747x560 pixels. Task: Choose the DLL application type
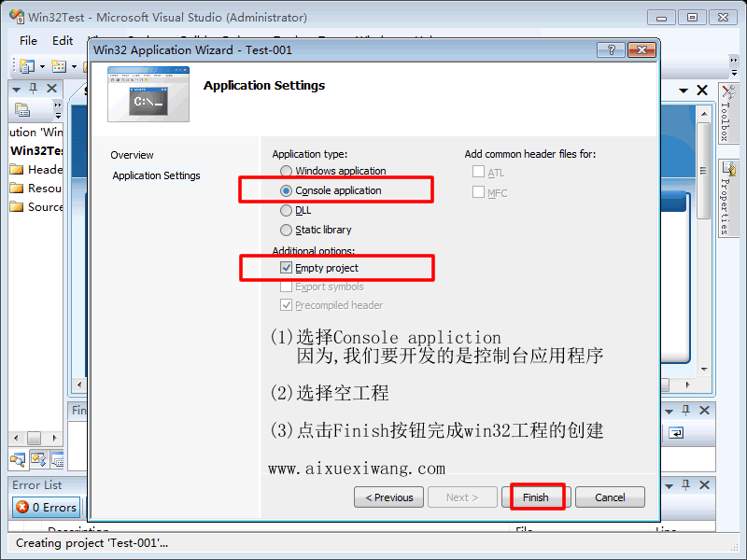287,211
